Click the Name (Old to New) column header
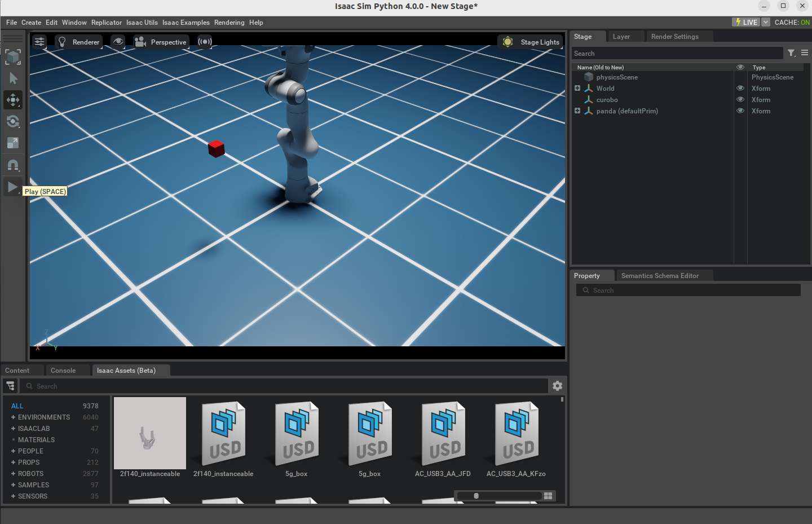812x524 pixels. click(x=600, y=68)
